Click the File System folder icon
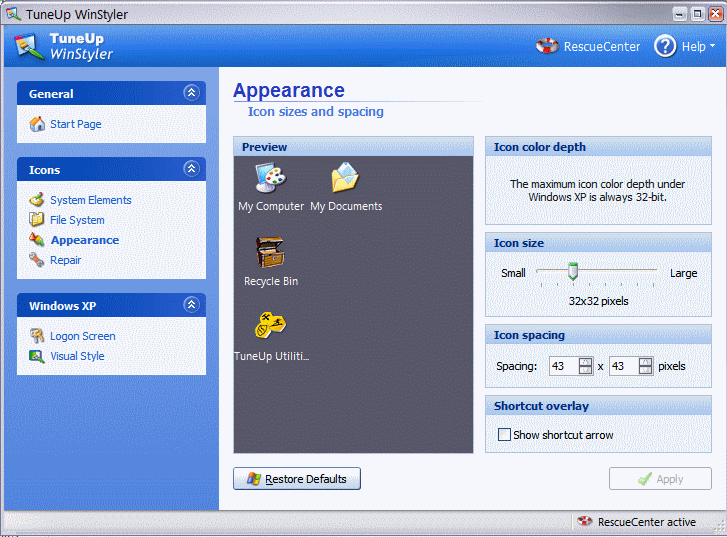 (x=37, y=219)
